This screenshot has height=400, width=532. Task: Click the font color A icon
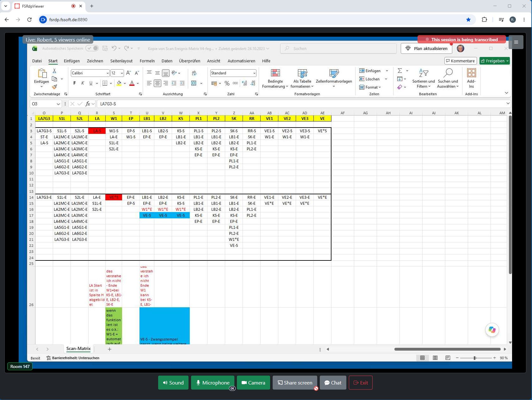point(132,83)
